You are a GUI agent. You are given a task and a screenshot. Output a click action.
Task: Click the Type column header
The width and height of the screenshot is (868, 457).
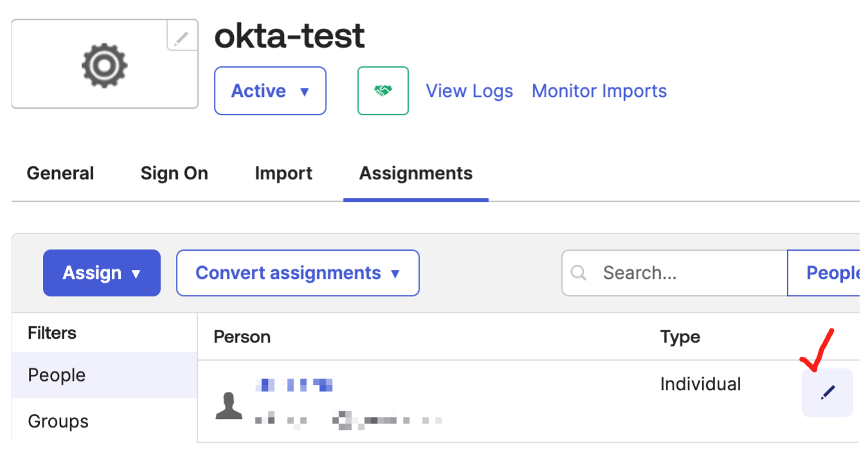(x=680, y=337)
